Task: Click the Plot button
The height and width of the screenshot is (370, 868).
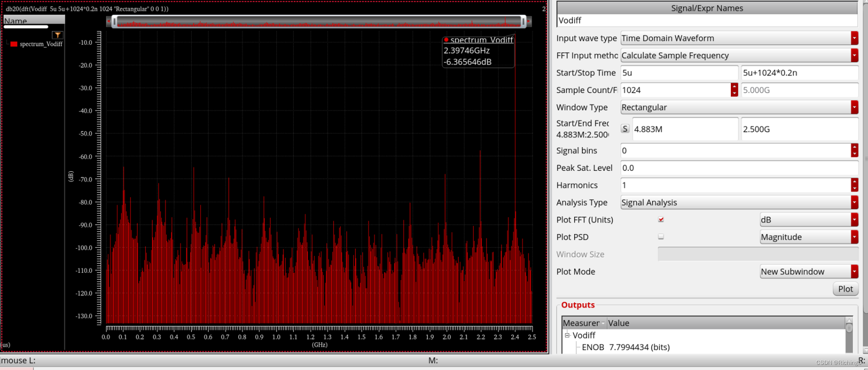Action: [x=845, y=289]
